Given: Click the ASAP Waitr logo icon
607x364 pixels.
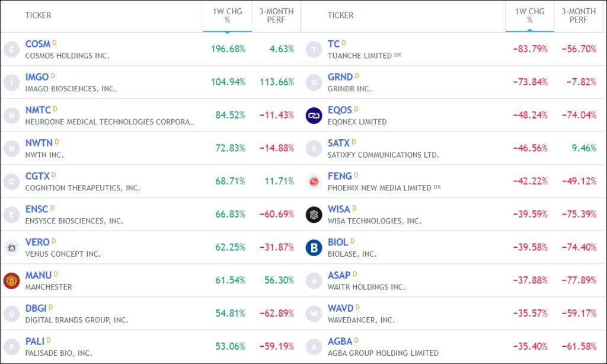Looking at the screenshot, I should coord(314,281).
